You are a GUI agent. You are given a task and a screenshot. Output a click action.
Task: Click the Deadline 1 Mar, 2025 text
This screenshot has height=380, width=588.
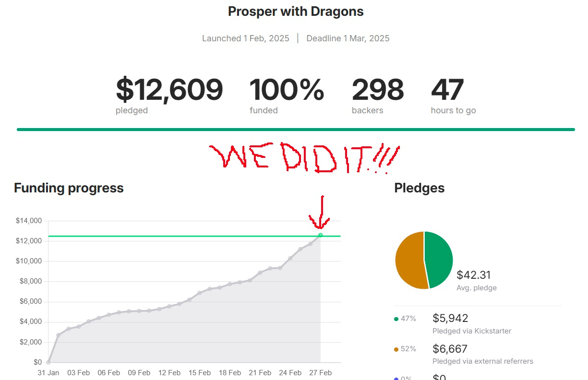348,38
